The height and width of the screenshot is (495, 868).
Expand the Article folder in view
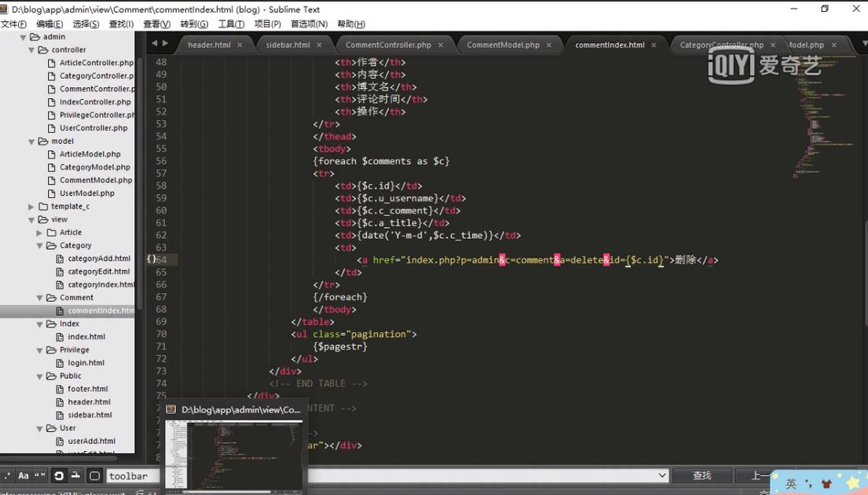coord(40,233)
